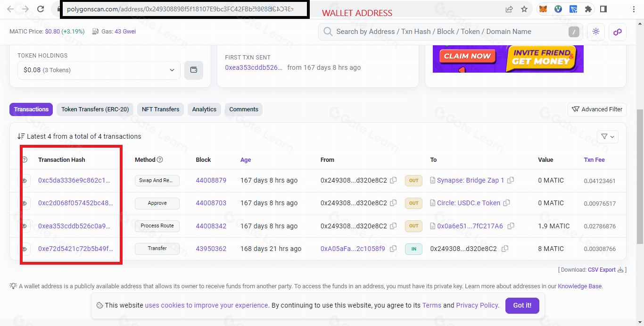The height and width of the screenshot is (326, 644).
Task: Open the NFT Transfers tab
Action: (x=160, y=109)
